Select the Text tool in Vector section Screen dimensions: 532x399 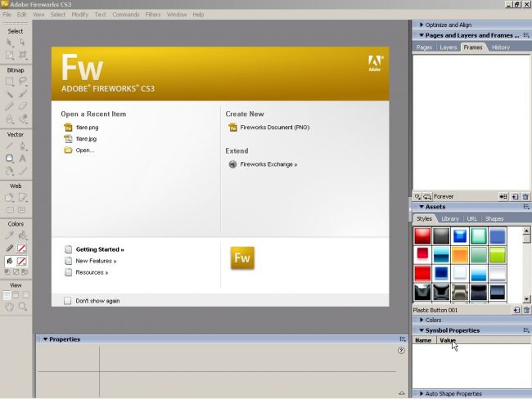(x=23, y=159)
